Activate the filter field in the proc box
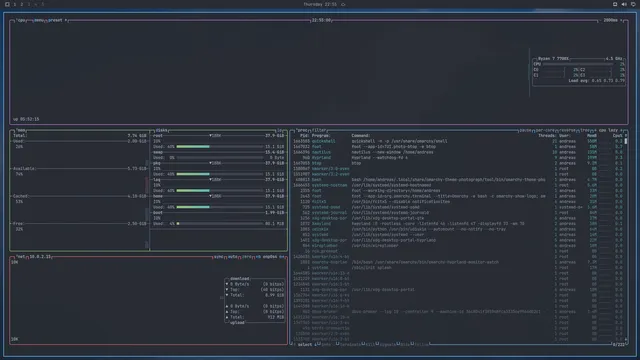Screen dimensions: 640x360 pyautogui.click(x=319, y=130)
